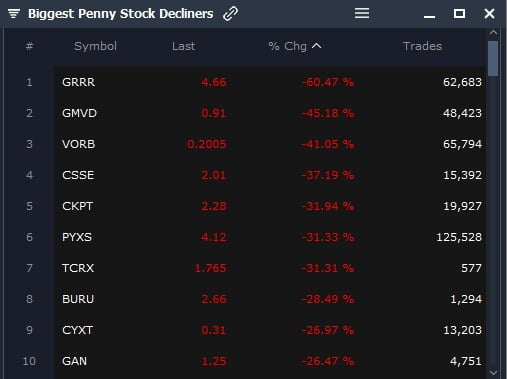
Task: Click the scrollbar up arrow
Action: coord(493,33)
